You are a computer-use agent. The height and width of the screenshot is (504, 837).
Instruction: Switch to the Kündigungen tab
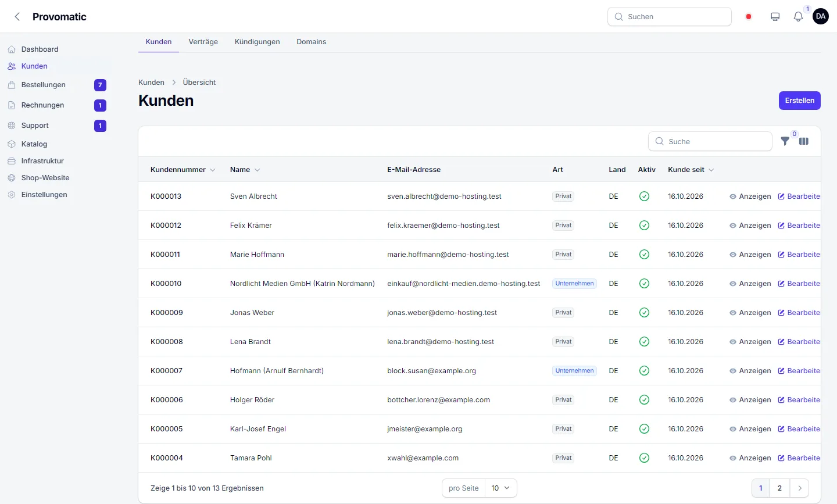click(257, 42)
